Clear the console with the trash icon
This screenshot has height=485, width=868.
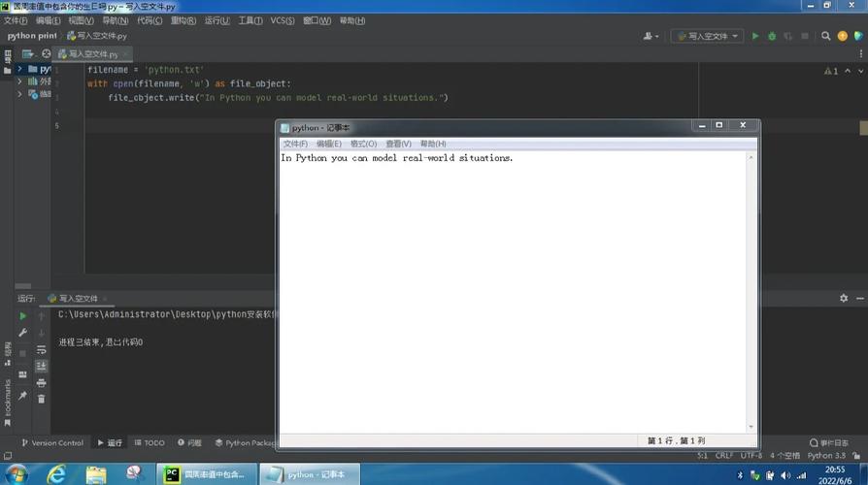pyautogui.click(x=42, y=399)
